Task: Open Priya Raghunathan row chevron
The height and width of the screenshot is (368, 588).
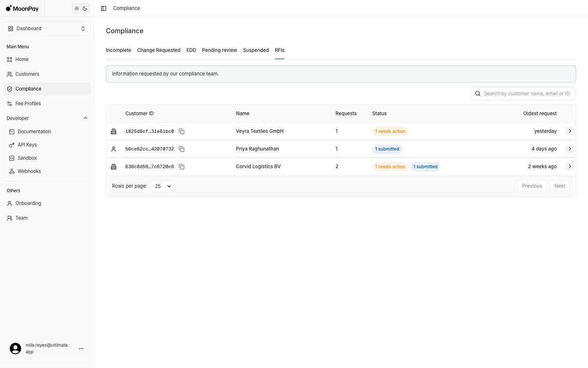Action: click(x=570, y=149)
